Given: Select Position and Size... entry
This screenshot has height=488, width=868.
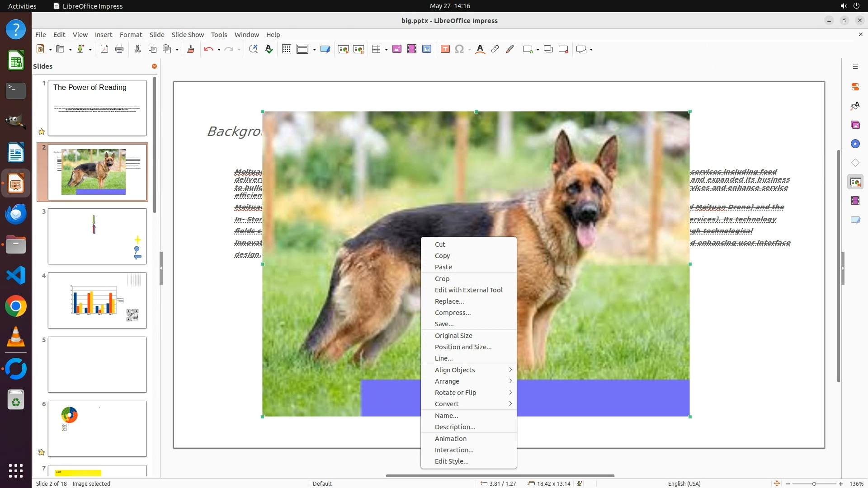Looking at the screenshot, I should [x=463, y=347].
